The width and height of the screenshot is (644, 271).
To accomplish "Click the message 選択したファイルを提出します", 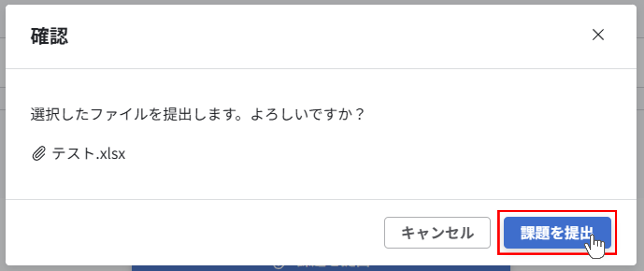I will (136, 114).
